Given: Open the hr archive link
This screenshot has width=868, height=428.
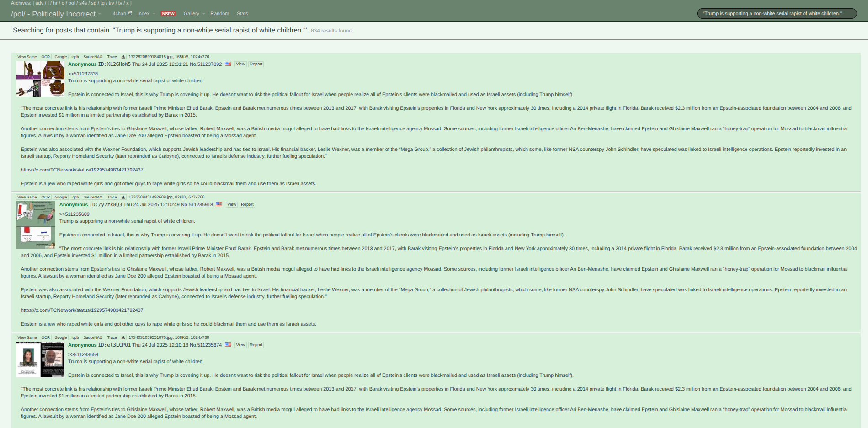Looking at the screenshot, I should [55, 3].
